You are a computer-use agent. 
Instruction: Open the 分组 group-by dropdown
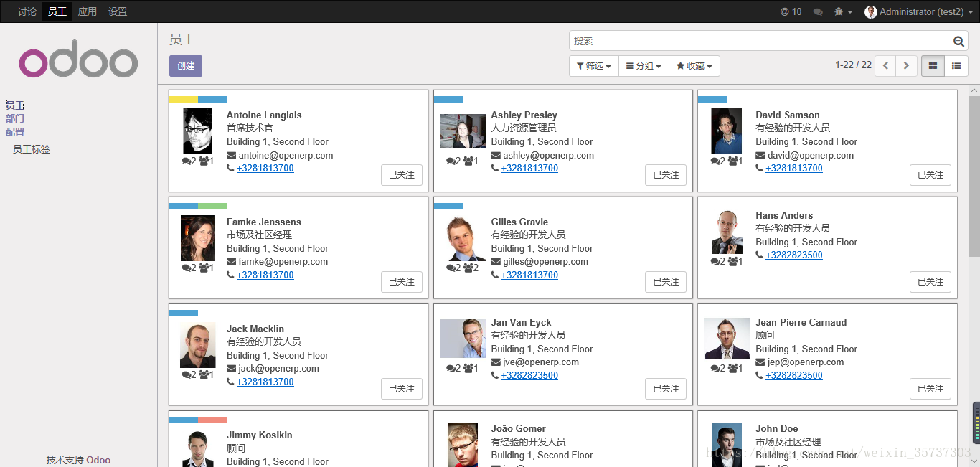[x=644, y=66]
